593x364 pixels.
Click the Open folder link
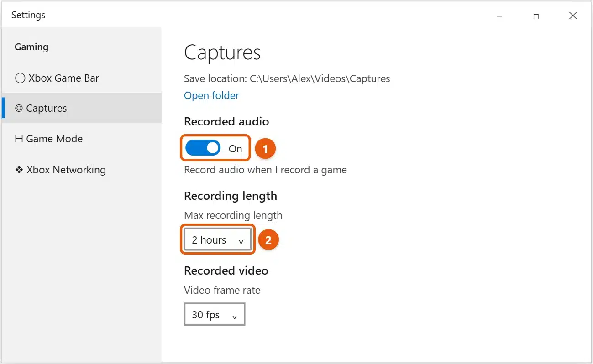211,95
